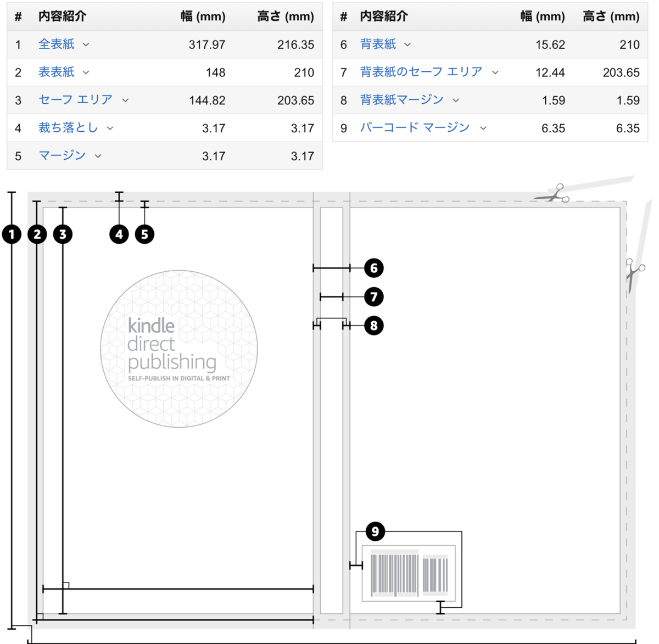Expand the chevron beside 背表紙 in row 6
This screenshot has height=644, width=659.
[x=407, y=45]
